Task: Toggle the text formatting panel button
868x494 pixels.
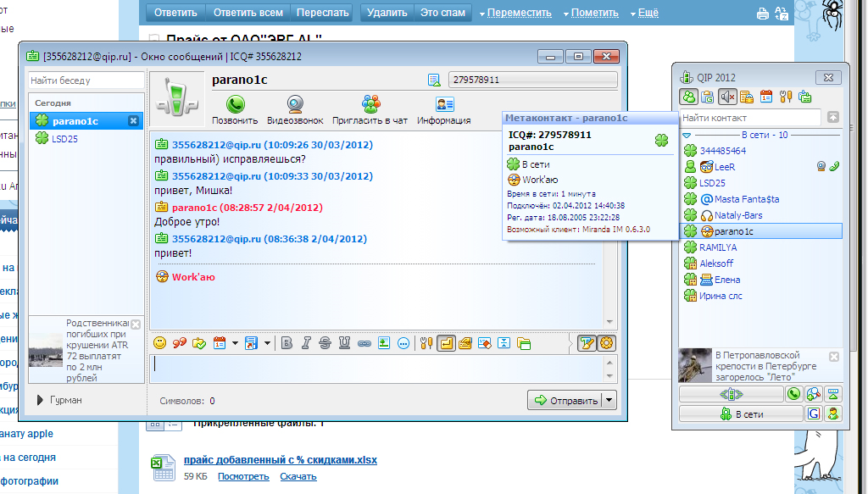Action: [587, 343]
